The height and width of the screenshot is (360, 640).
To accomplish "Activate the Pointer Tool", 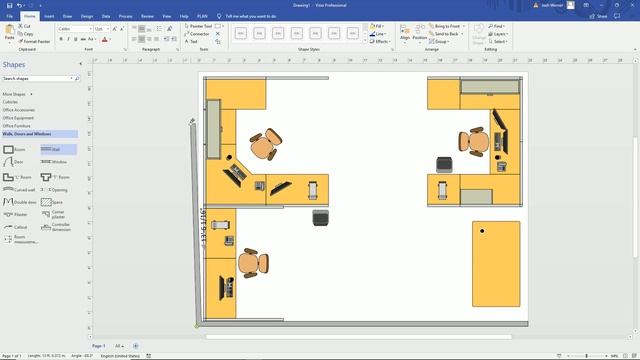I will [x=198, y=26].
